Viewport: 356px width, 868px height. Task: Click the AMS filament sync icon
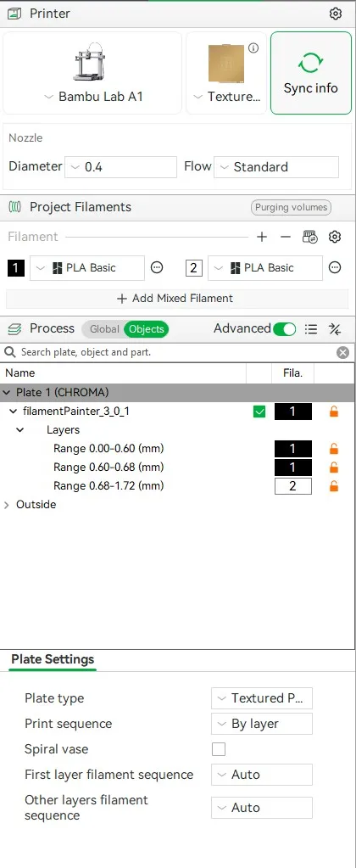tap(310, 237)
